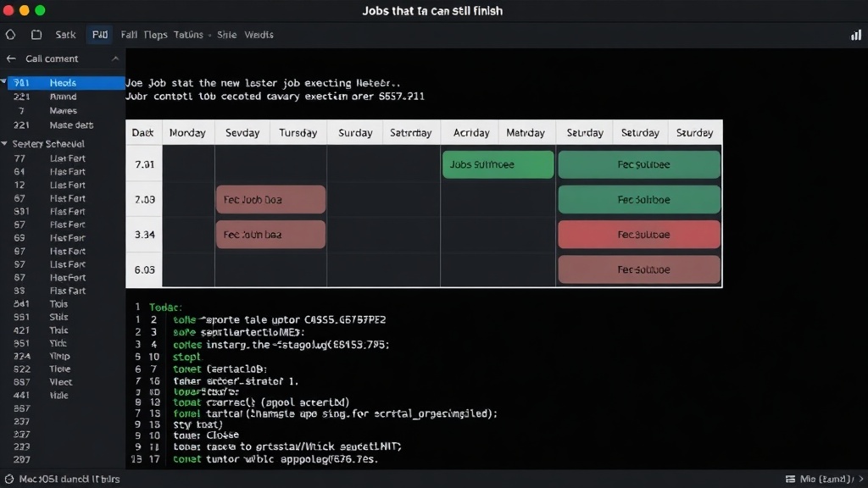
Task: Switch to the Satk tab
Action: point(65,35)
